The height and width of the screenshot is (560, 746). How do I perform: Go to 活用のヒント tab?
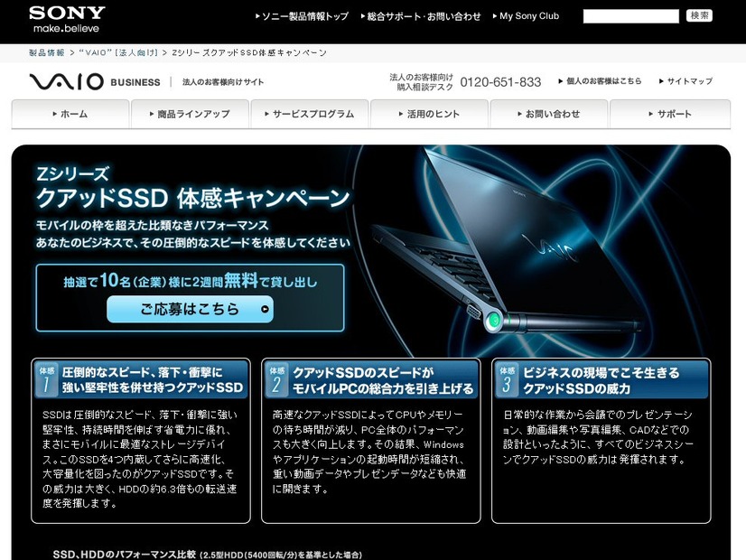428,114
